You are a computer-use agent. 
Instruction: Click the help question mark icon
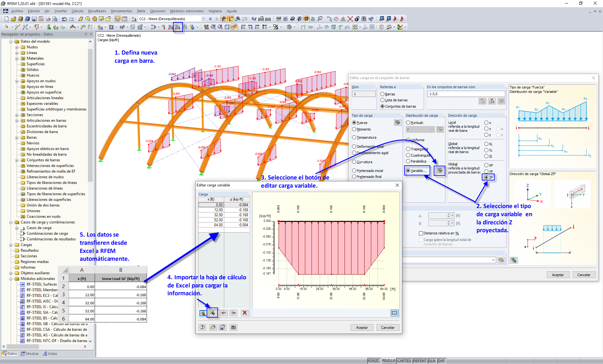[203, 327]
